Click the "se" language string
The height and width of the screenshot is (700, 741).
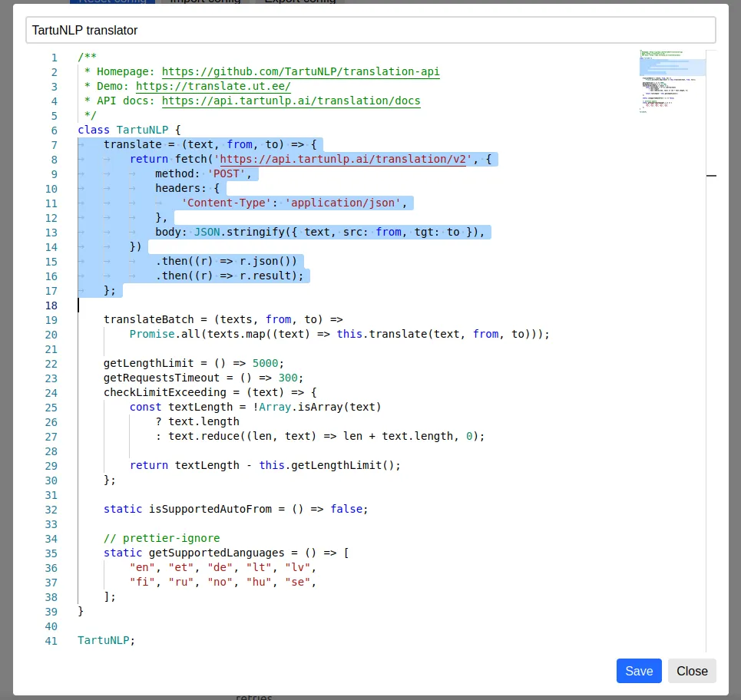297,582
